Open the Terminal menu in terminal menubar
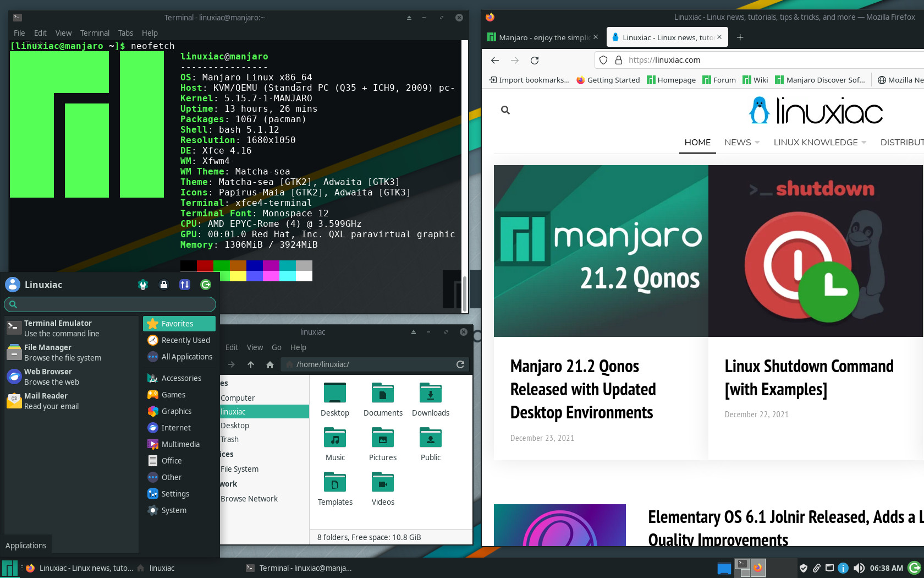 (x=95, y=33)
